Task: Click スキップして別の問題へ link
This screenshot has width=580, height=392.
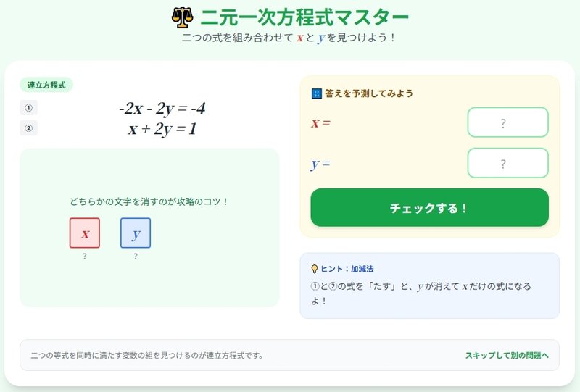Action: click(507, 355)
